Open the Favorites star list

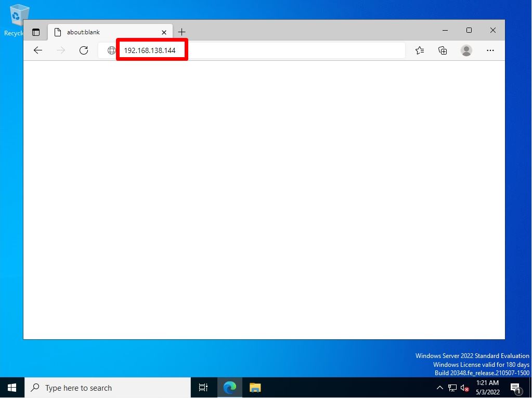click(x=420, y=50)
